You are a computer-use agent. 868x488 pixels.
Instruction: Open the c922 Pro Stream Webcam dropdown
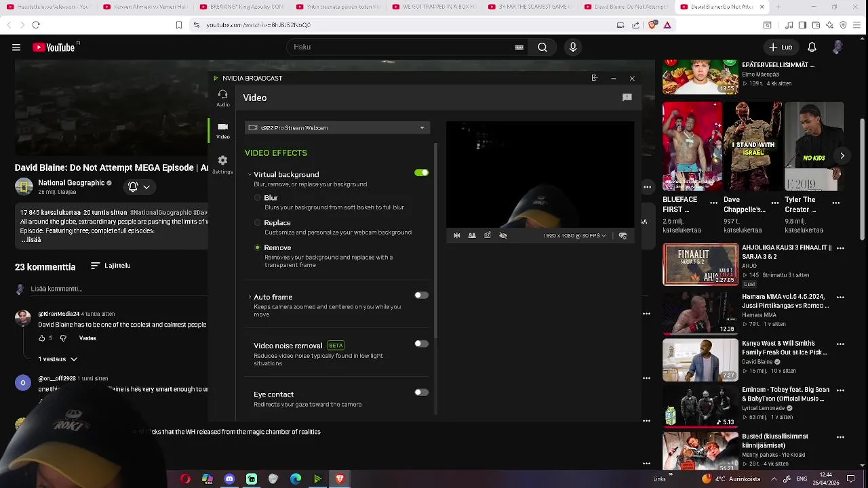tap(337, 128)
